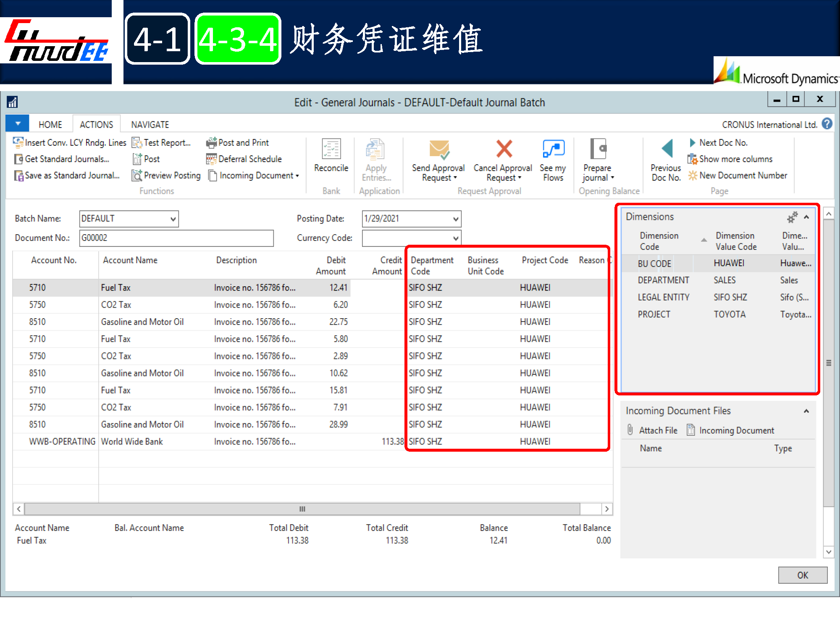Collapse the Dimensions FactBox
Image resolution: width=840 pixels, height=633 pixels.
pos(806,217)
